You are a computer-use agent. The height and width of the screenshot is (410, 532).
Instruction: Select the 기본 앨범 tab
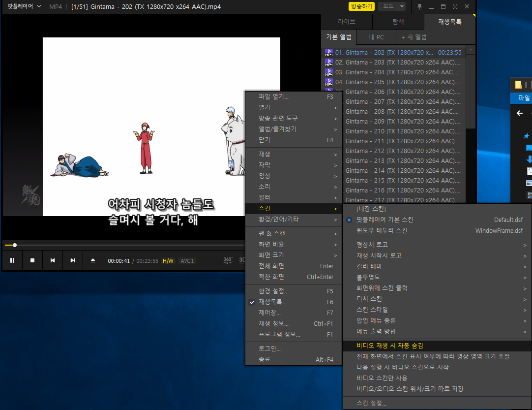point(339,37)
